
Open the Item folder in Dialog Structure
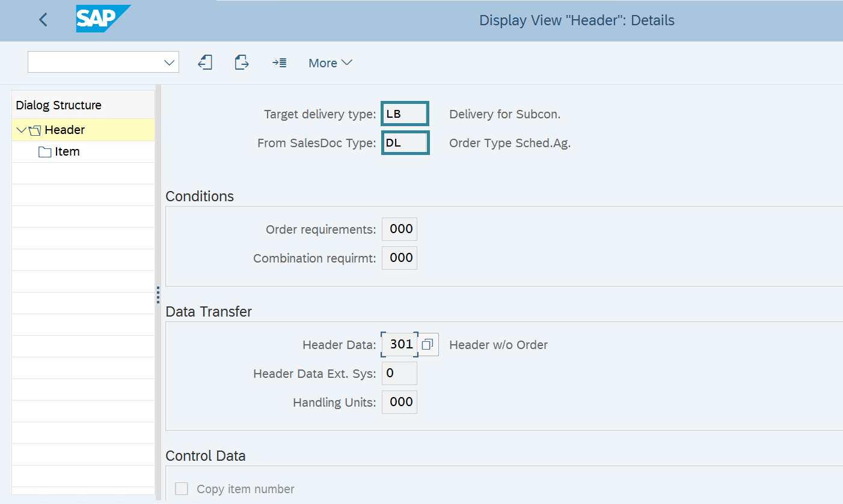(x=67, y=151)
